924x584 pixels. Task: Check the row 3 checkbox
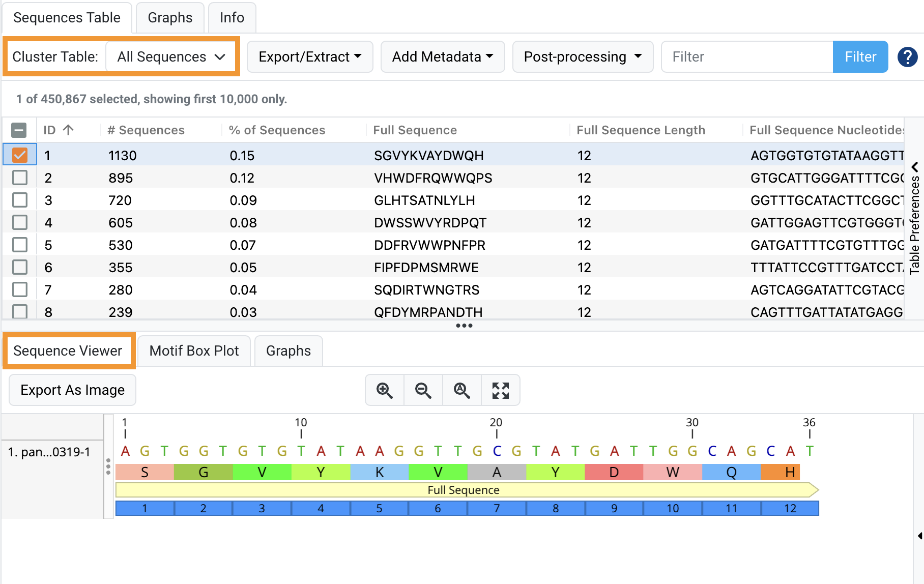coord(19,200)
